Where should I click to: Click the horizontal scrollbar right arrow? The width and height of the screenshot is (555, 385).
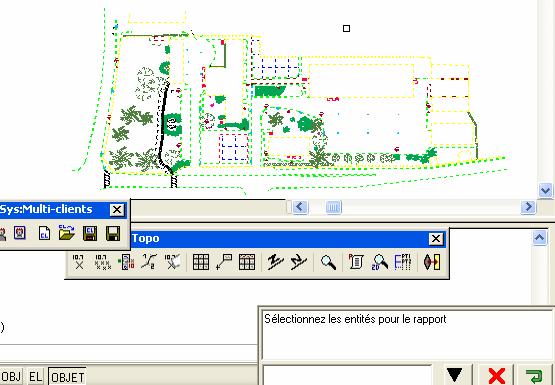(528, 207)
